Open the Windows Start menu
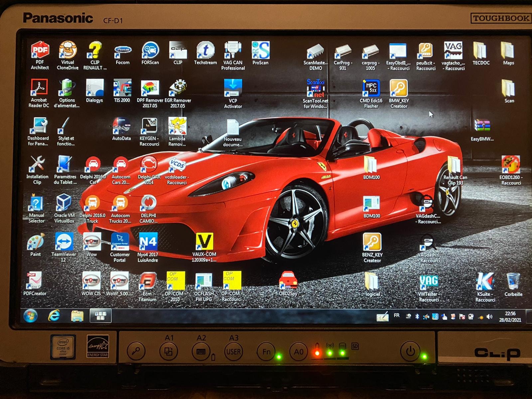 point(31,316)
